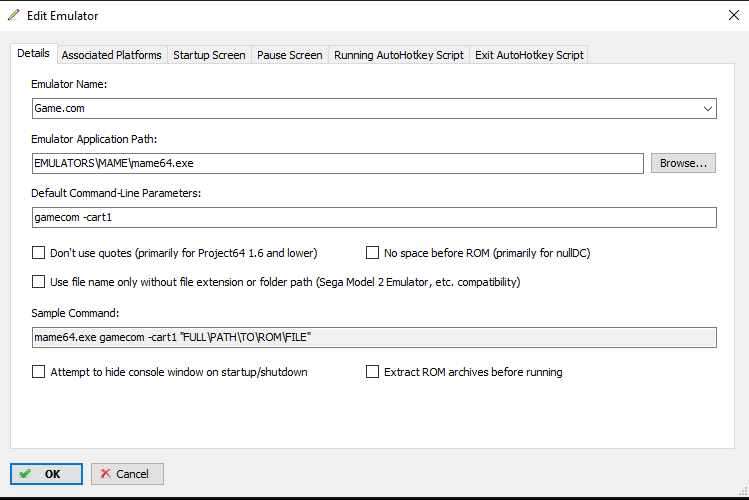Confirm changes with the OK button
749x500 pixels.
coord(46,474)
